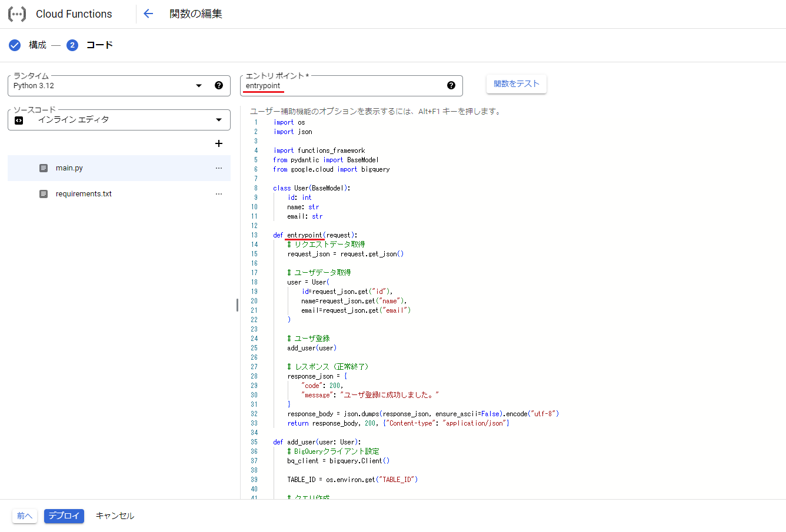Click the '"code": 200,' line
The width and height of the screenshot is (786, 532).
[322, 386]
